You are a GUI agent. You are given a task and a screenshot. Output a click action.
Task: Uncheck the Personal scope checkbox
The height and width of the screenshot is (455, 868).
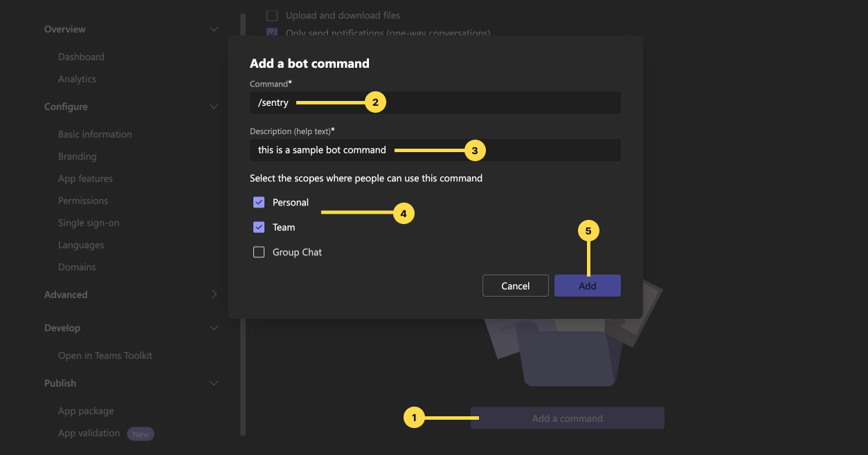259,203
